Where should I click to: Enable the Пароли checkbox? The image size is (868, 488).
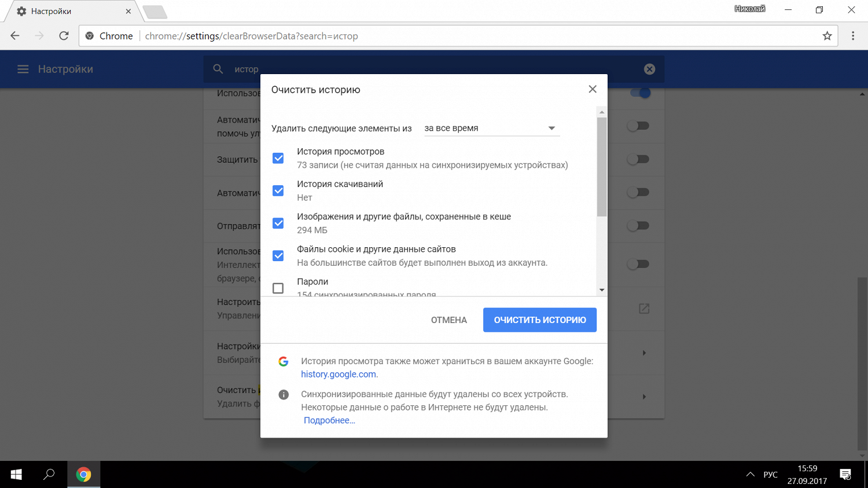(x=278, y=288)
